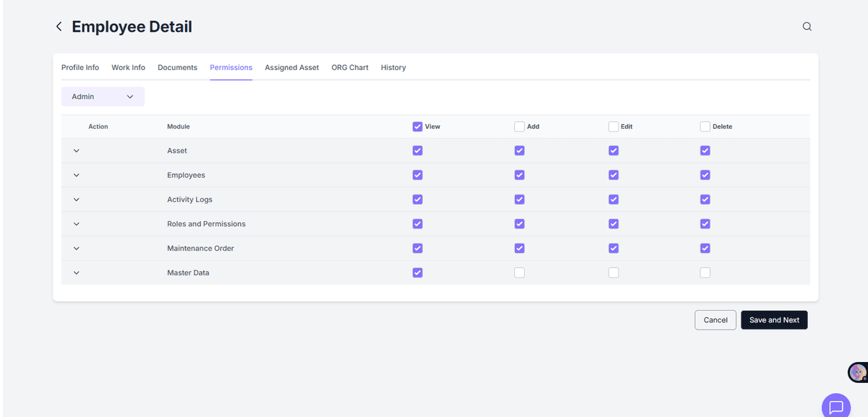
Task: Open the chat bubble at bottom right
Action: [835, 406]
